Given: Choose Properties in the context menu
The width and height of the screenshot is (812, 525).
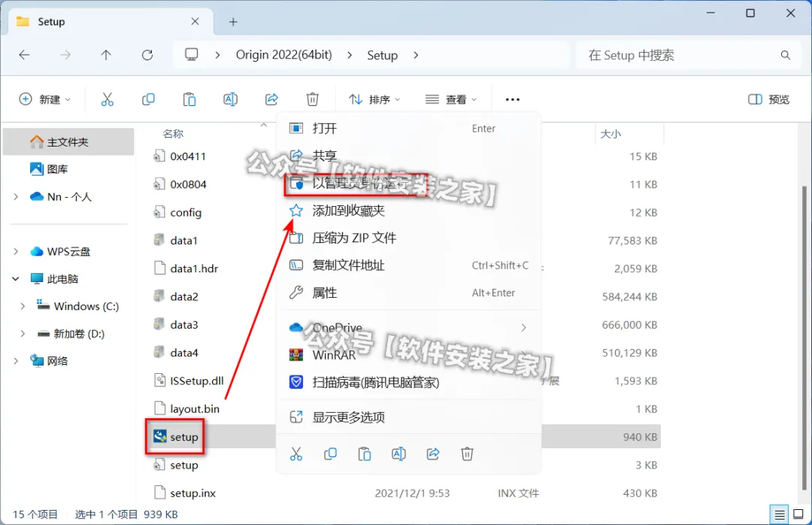Looking at the screenshot, I should [410, 293].
